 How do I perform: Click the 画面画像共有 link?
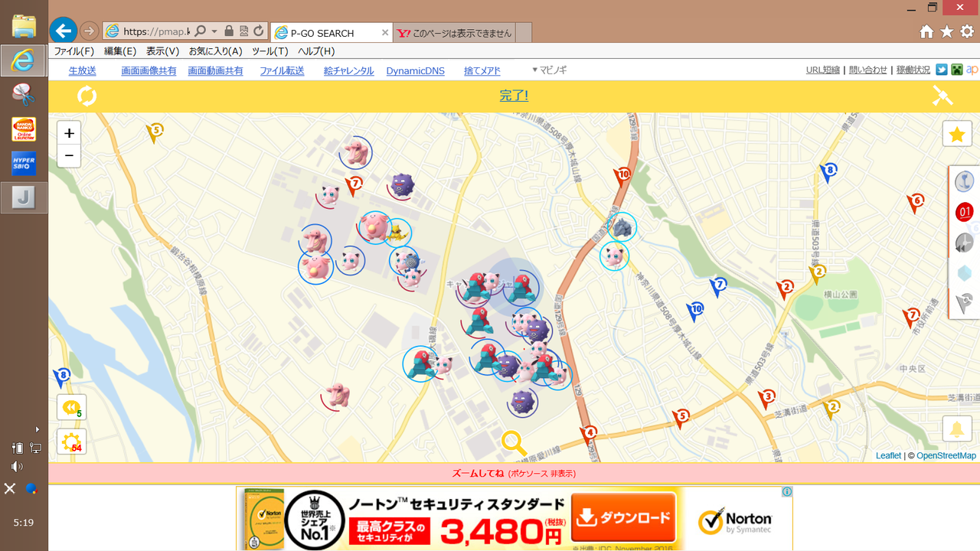[x=149, y=70]
